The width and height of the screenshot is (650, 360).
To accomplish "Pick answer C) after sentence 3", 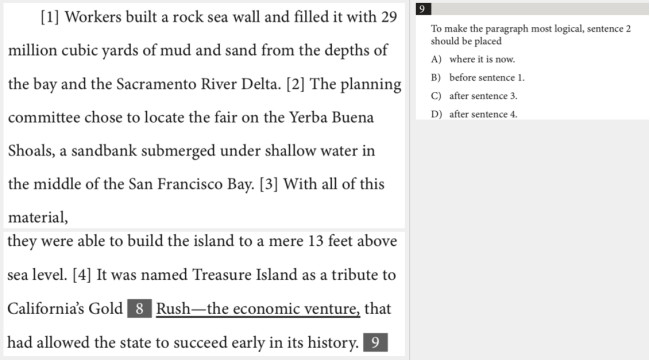I will coord(474,96).
